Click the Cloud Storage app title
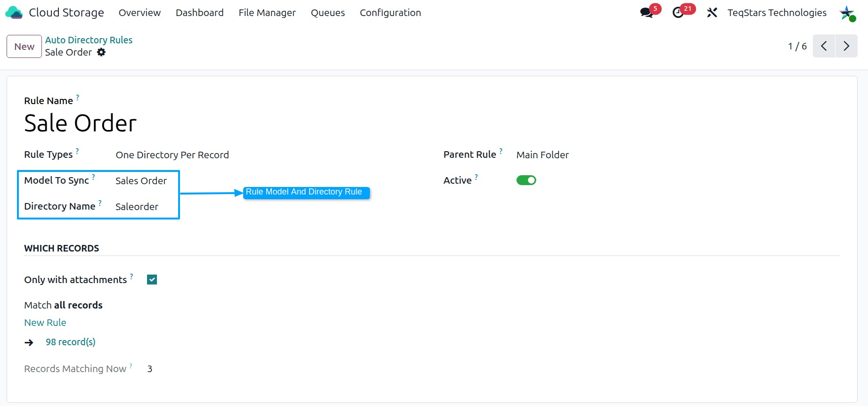The width and height of the screenshot is (868, 406). 66,13
